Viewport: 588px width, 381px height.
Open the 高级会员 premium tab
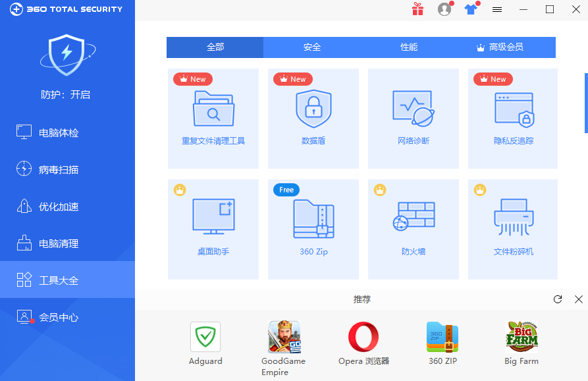click(x=506, y=47)
